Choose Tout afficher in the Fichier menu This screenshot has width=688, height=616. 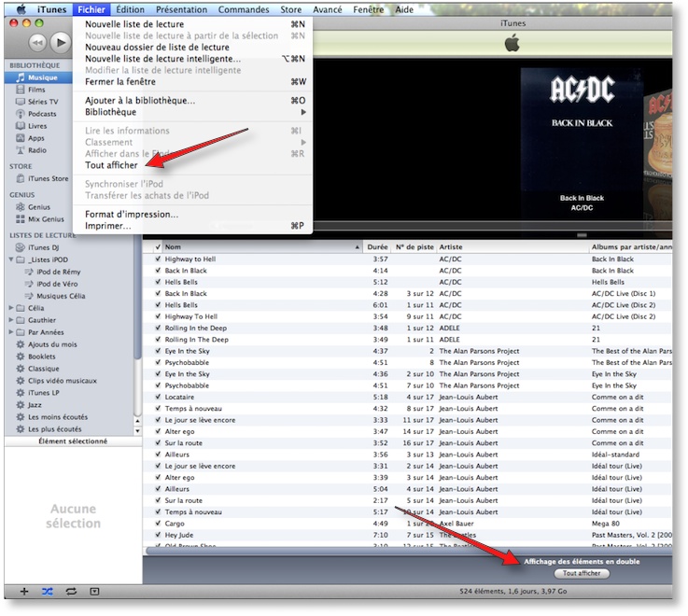pyautogui.click(x=111, y=165)
